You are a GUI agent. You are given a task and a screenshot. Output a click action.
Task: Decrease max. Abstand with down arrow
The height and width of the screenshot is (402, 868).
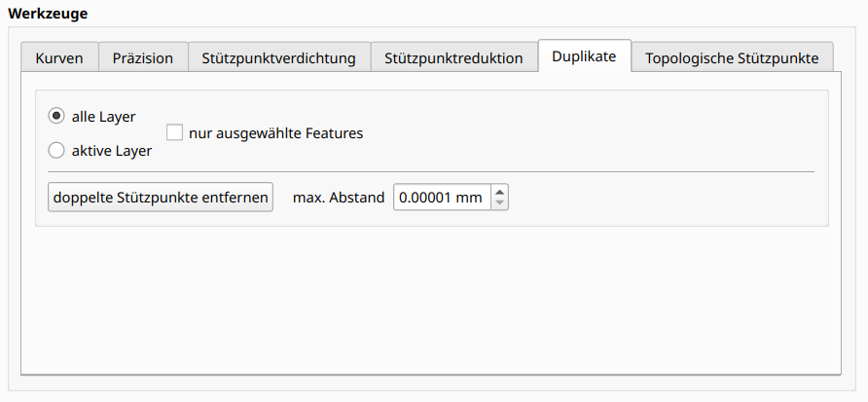click(x=500, y=203)
